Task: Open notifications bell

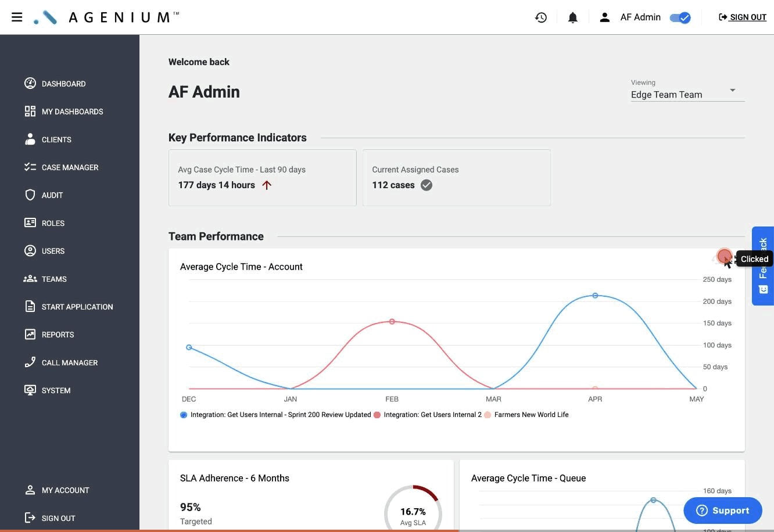Action: (x=573, y=17)
